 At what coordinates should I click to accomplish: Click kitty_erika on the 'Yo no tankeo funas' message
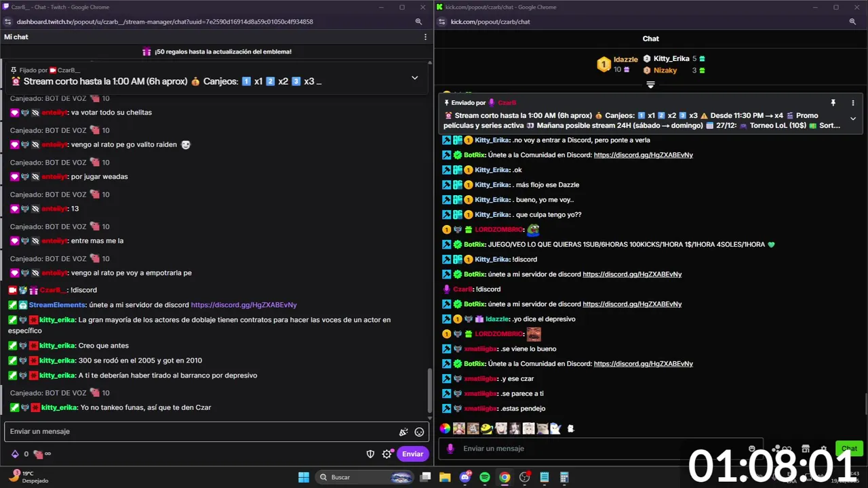59,408
